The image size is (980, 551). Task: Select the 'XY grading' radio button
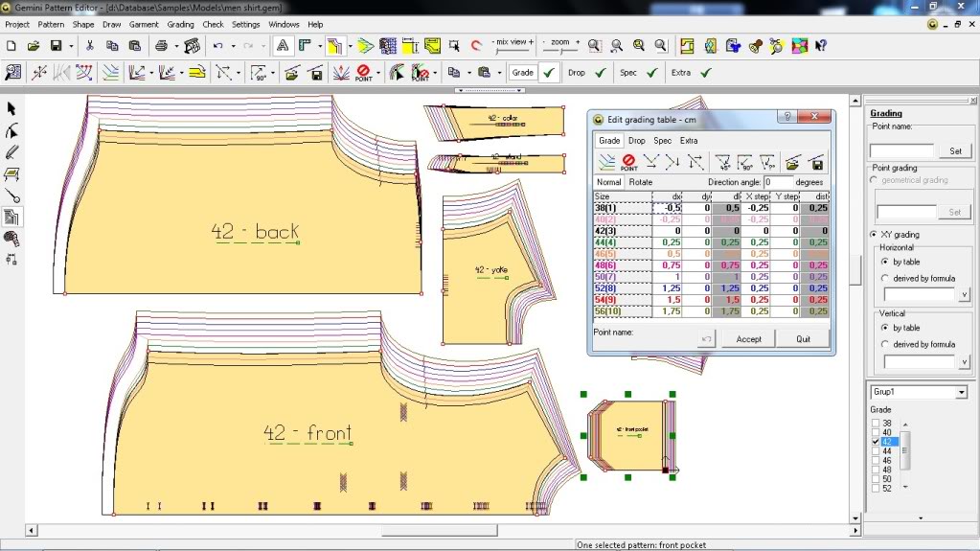click(x=874, y=234)
